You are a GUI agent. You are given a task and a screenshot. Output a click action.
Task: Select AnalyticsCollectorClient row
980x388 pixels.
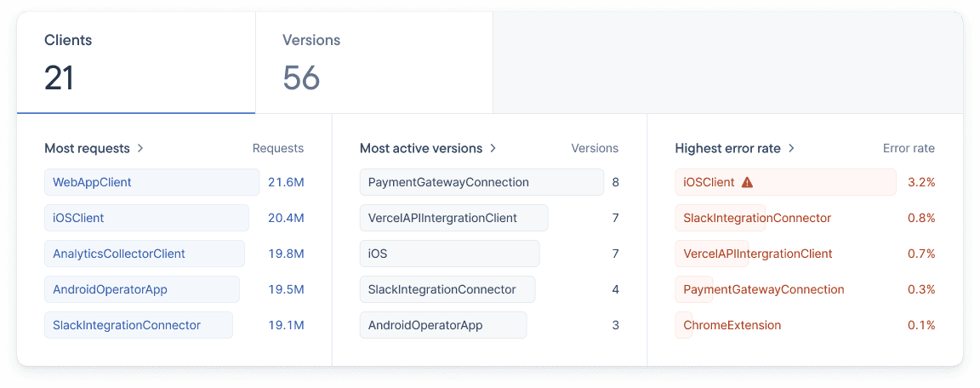coord(119,254)
